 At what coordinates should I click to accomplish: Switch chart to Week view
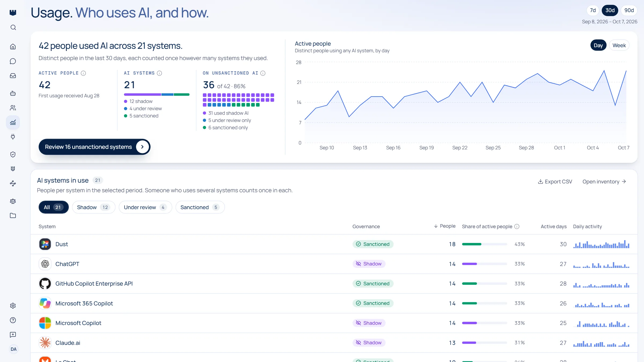coord(619,45)
